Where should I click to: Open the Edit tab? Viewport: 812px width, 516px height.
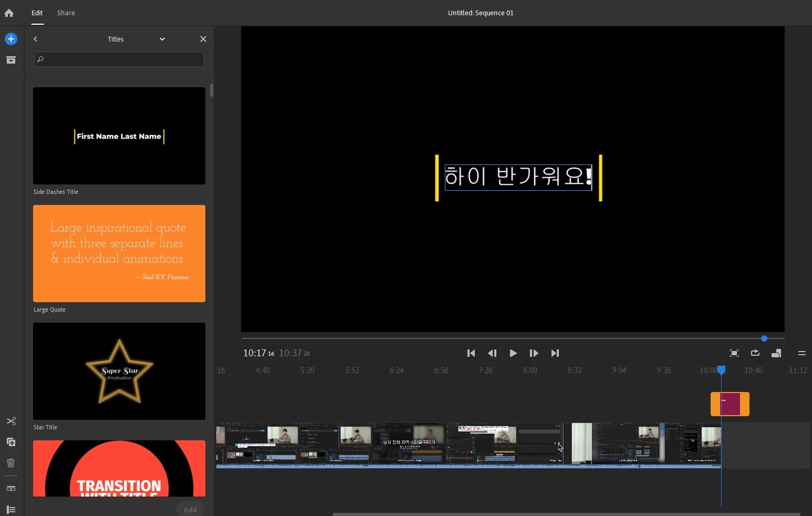pos(37,13)
